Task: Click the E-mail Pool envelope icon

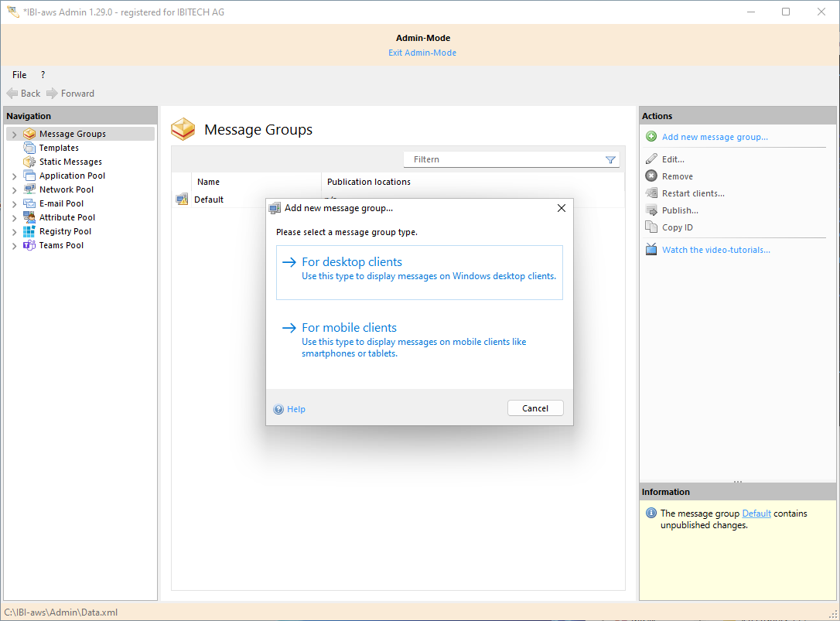Action: [29, 203]
